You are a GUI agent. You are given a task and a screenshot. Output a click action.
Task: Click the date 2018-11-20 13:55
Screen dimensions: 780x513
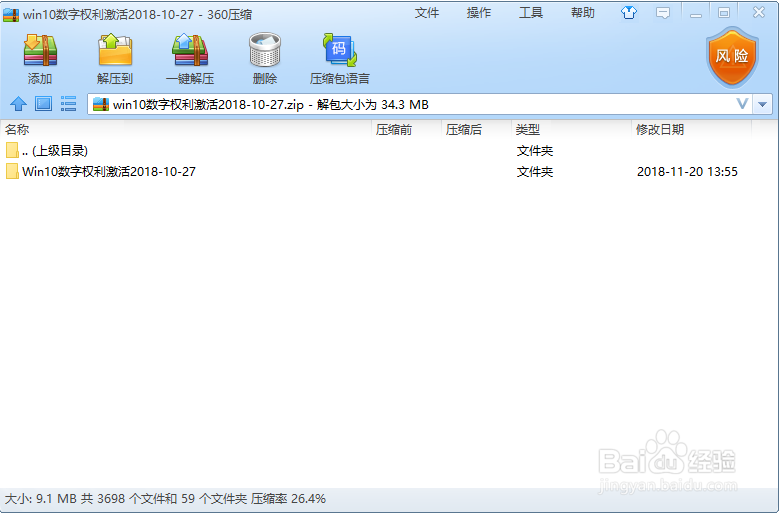[687, 172]
